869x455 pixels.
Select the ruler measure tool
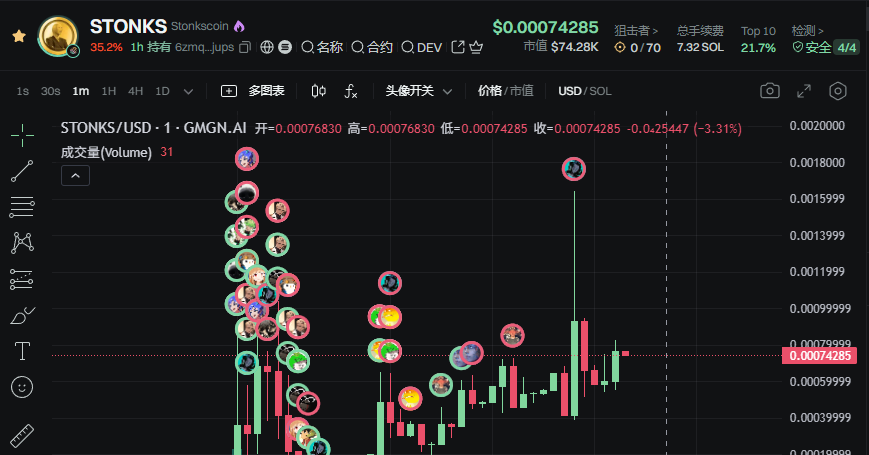pos(22,436)
